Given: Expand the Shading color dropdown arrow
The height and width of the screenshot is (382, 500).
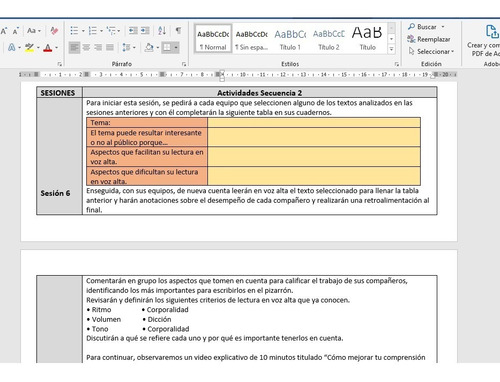Looking at the screenshot, I should coord(157,48).
